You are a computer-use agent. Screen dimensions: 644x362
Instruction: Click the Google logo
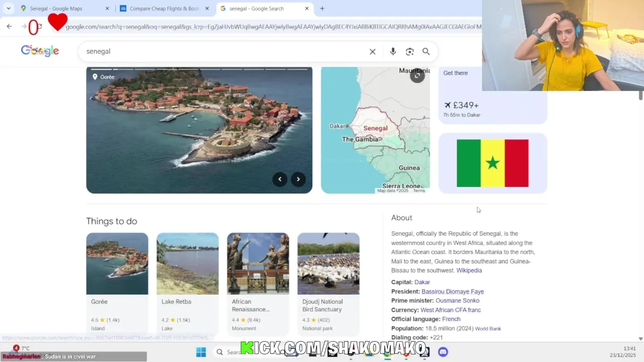point(40,51)
